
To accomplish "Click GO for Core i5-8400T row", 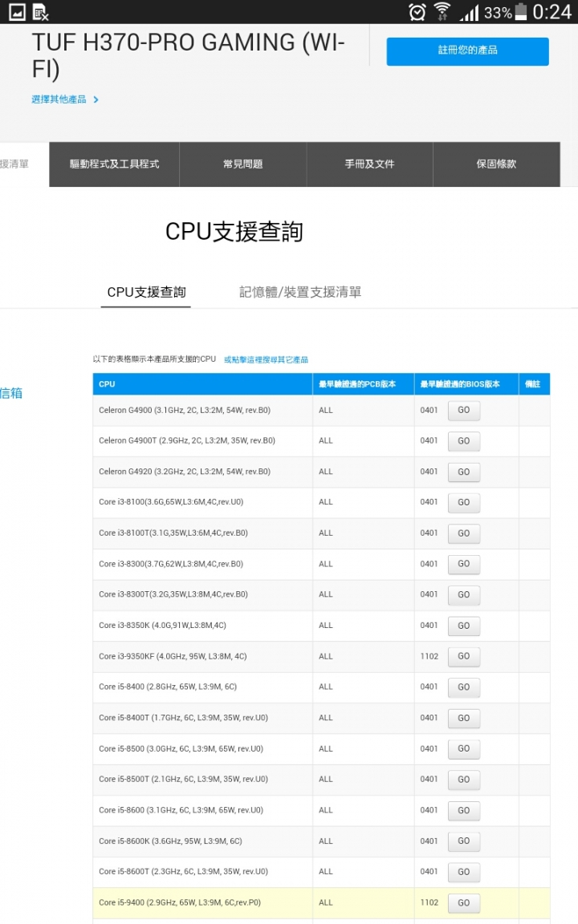I will coord(464,719).
